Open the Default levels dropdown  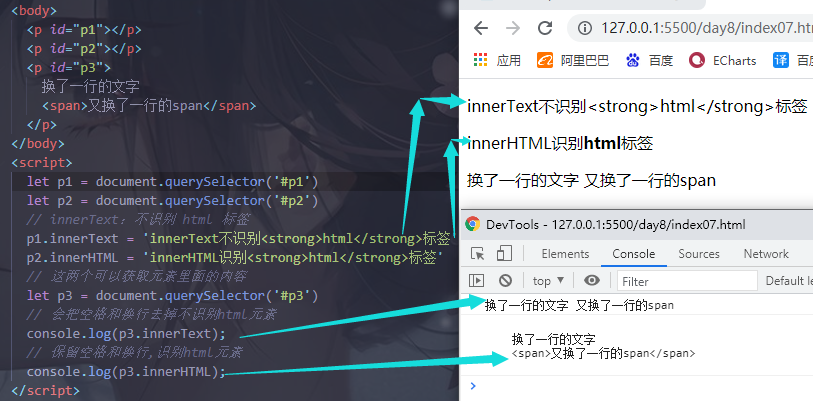[x=789, y=281]
